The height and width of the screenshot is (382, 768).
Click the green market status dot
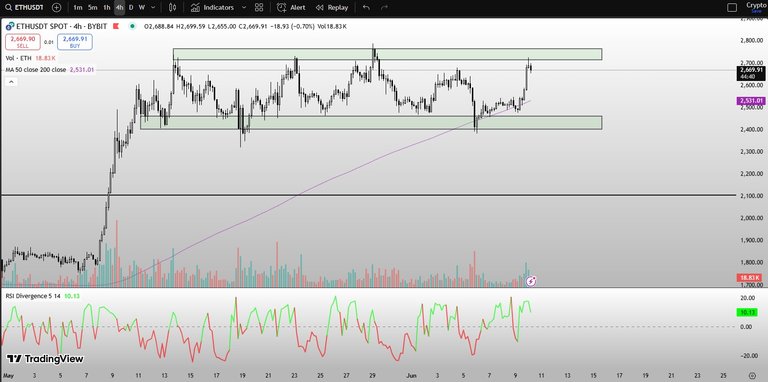pos(132,26)
